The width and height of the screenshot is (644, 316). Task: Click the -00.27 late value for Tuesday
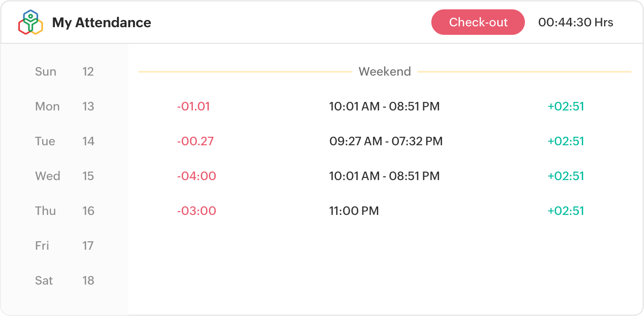[195, 141]
